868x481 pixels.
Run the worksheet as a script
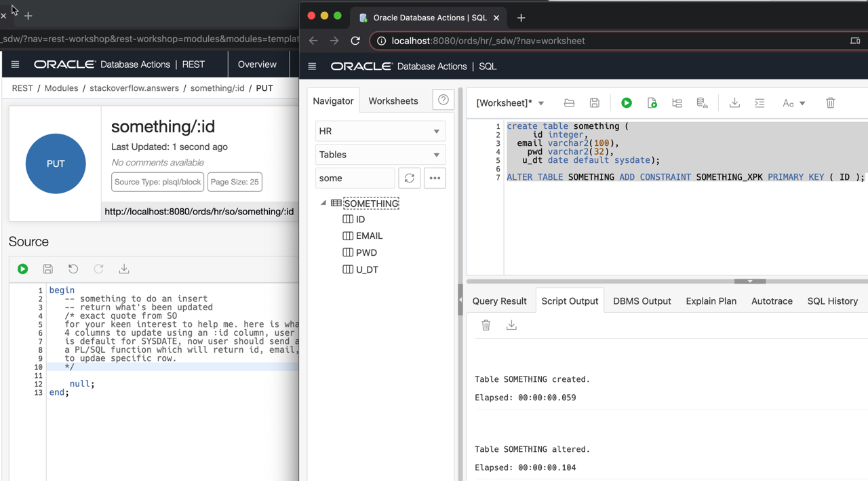click(x=652, y=103)
